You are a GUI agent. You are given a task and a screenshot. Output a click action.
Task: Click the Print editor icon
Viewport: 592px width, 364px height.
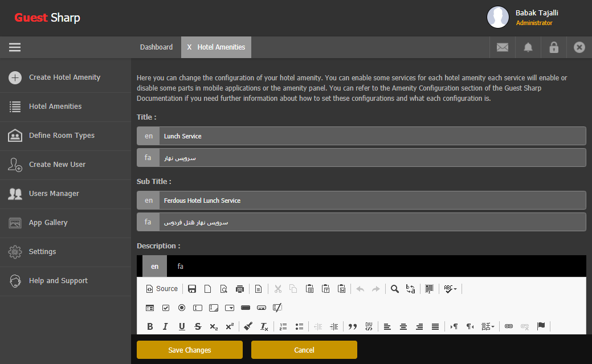click(240, 289)
